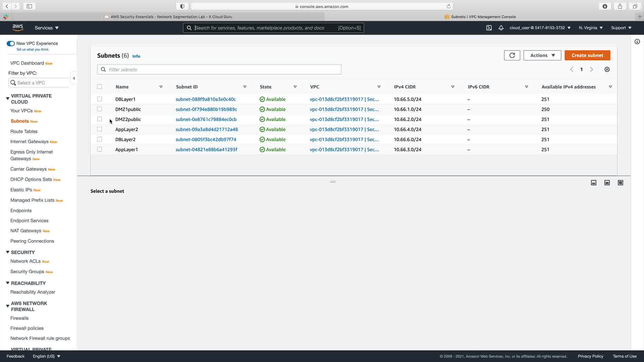Open the Services dropdown menu

(47, 28)
